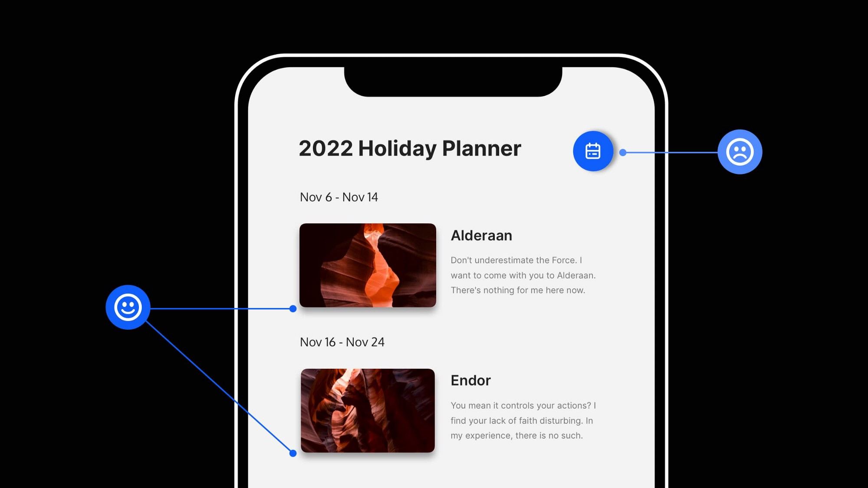This screenshot has width=868, height=488.
Task: Click the sad face feedback icon
Action: pos(741,151)
